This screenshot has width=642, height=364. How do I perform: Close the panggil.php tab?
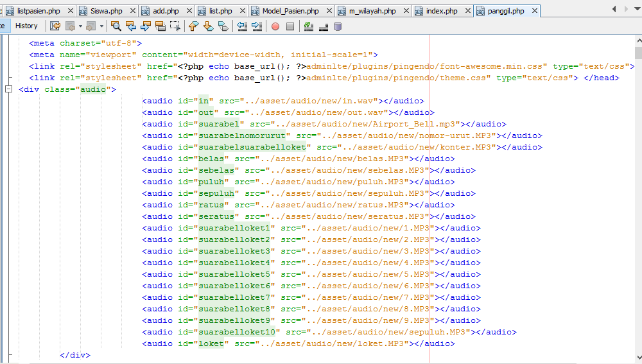click(535, 11)
